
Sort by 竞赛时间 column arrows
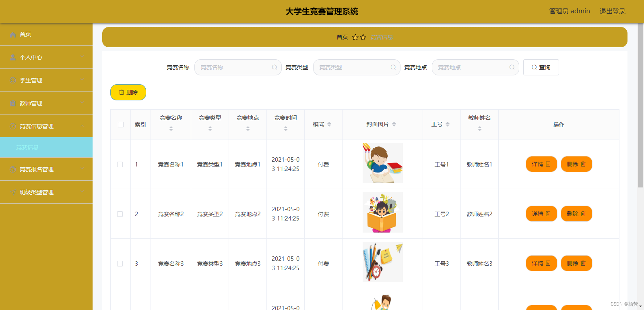point(286,129)
